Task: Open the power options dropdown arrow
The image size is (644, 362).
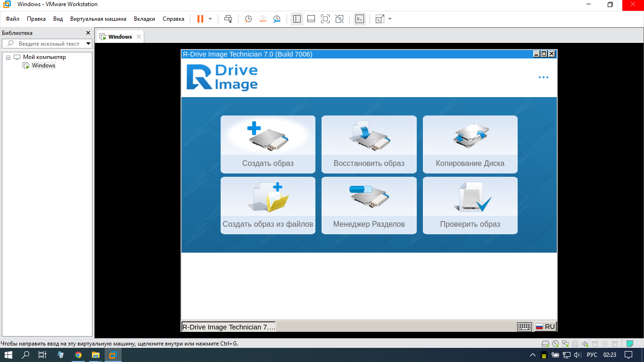Action: pyautogui.click(x=210, y=19)
